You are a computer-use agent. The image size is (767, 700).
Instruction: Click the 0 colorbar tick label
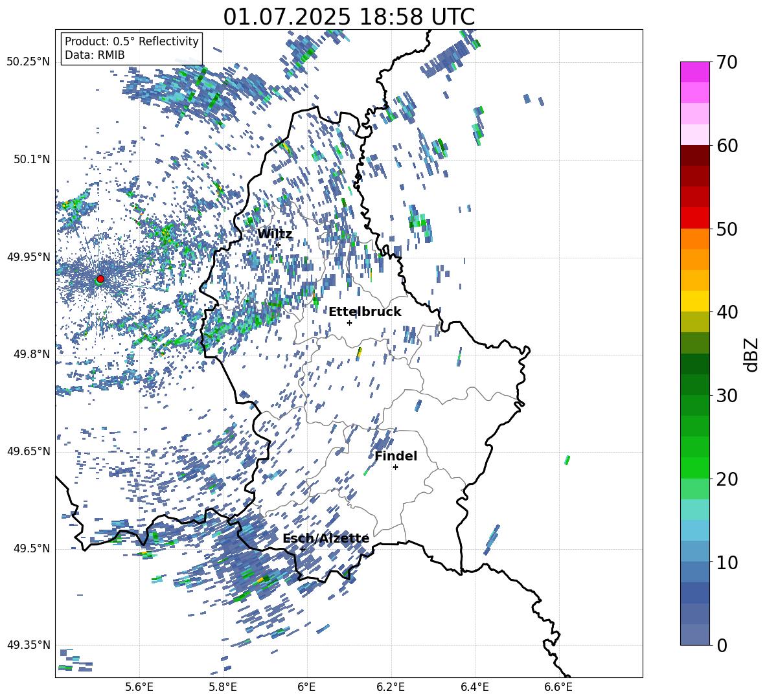coord(722,645)
